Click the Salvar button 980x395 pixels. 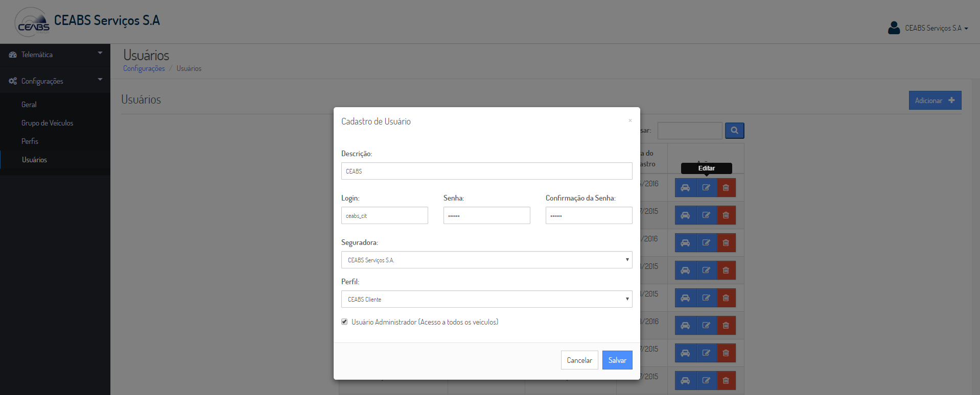(617, 360)
